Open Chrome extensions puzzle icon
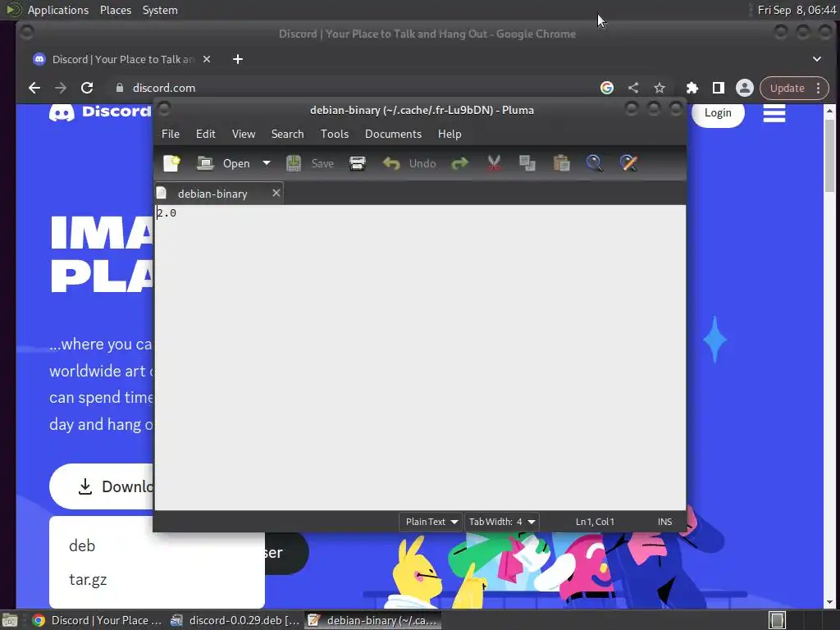This screenshot has width=840, height=630. (x=692, y=88)
